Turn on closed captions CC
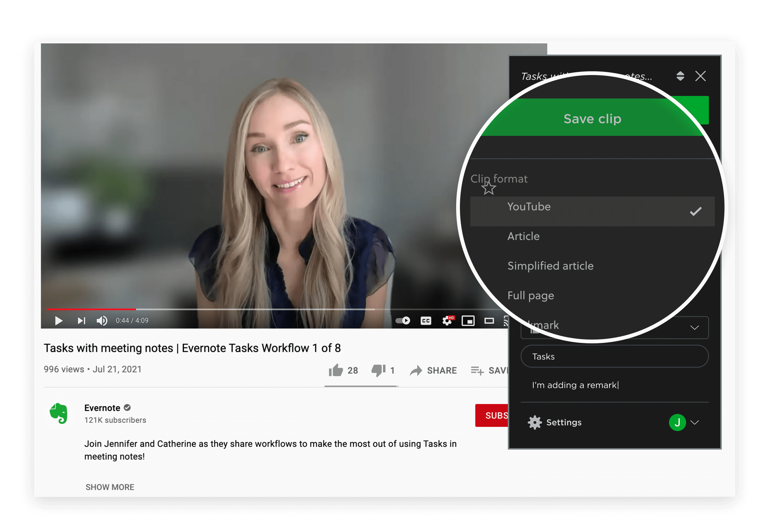This screenshot has width=764, height=532. point(426,321)
